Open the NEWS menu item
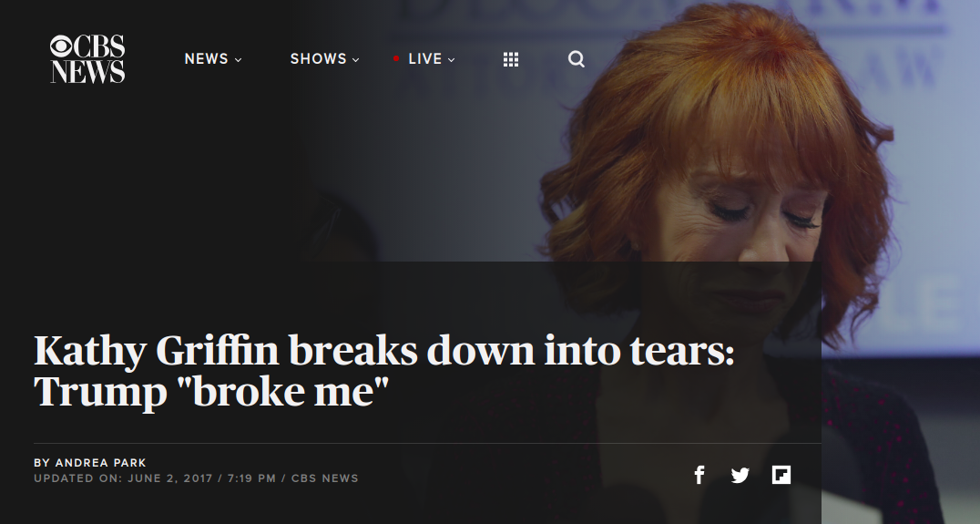Image resolution: width=980 pixels, height=524 pixels. coord(206,58)
